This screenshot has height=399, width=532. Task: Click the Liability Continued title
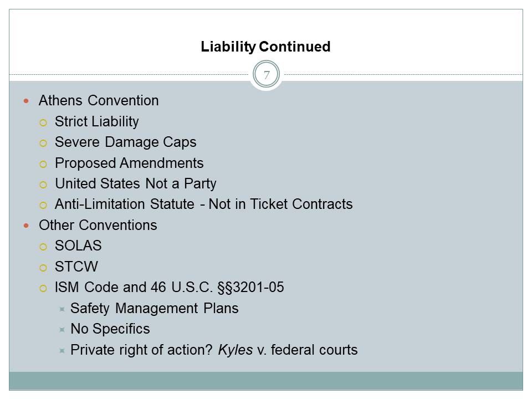click(x=265, y=47)
